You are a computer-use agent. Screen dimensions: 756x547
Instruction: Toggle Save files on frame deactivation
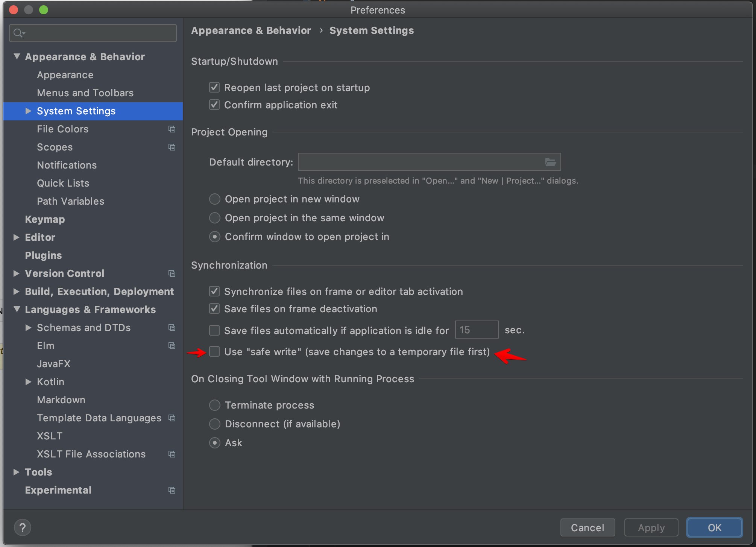tap(214, 309)
